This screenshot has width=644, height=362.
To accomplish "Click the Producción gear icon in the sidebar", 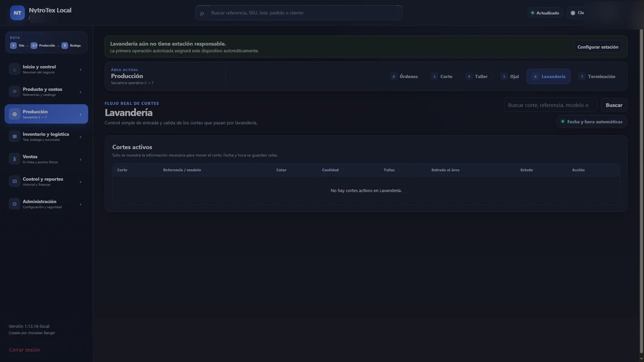I will 14,114.
